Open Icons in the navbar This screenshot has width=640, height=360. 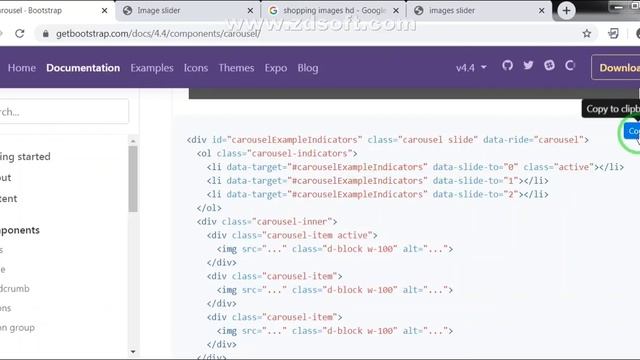coord(196,68)
